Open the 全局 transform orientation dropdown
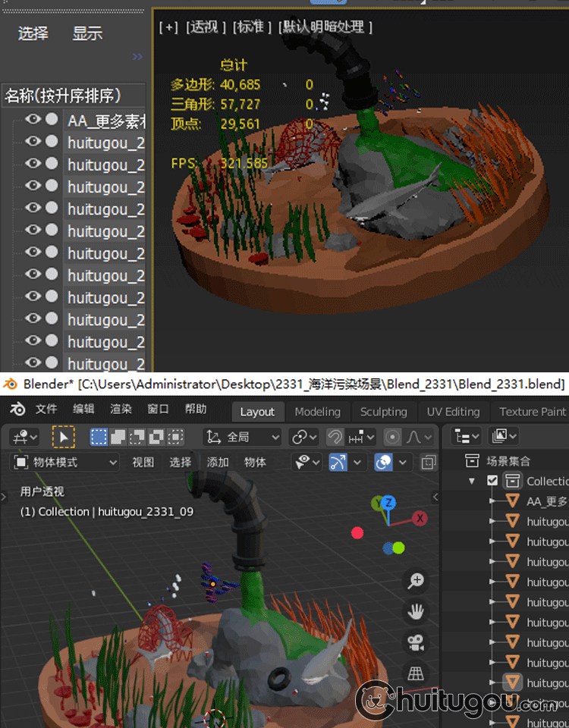This screenshot has width=569, height=728. pos(243,437)
